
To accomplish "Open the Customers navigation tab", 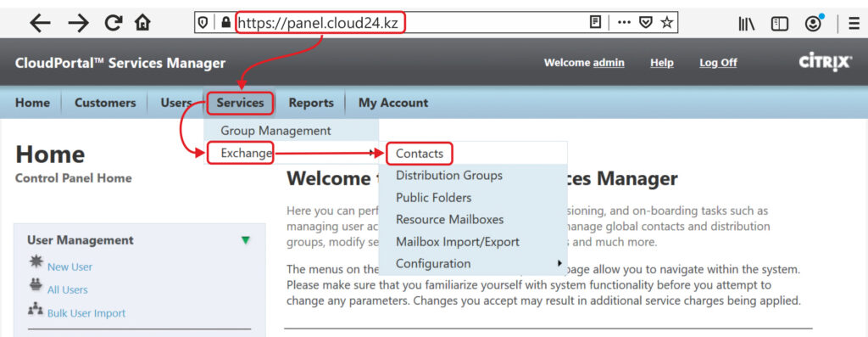I will (105, 103).
